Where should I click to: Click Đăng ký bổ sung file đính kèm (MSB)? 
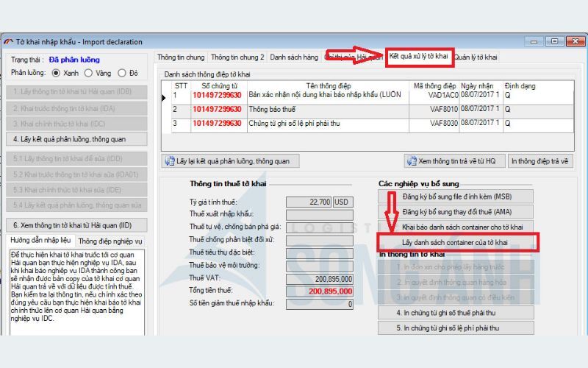tap(456, 197)
